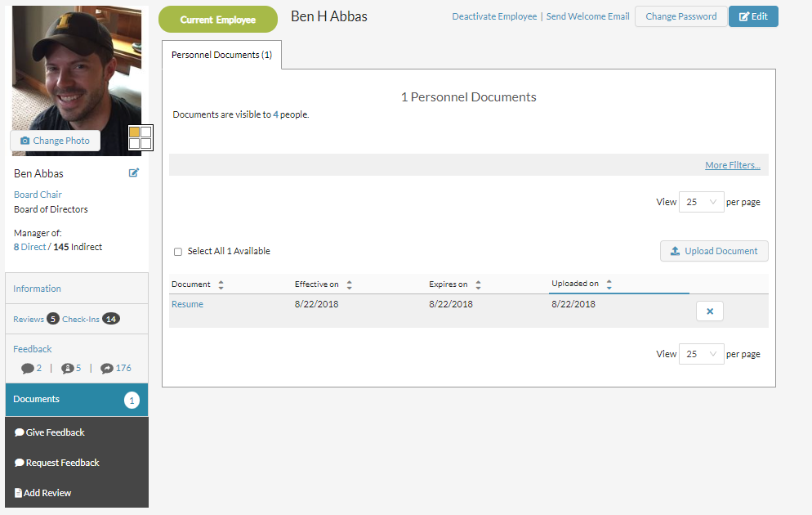Open the Resume document link
This screenshot has width=812, height=515.
click(187, 304)
